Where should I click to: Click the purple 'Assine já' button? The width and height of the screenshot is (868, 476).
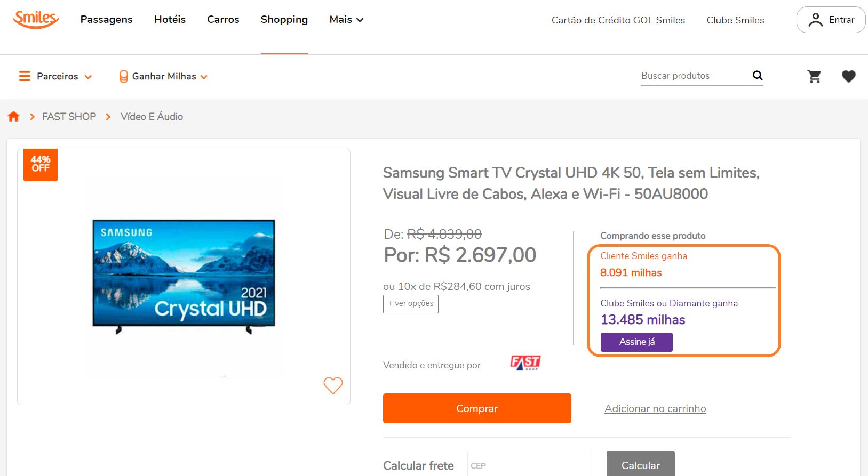636,342
